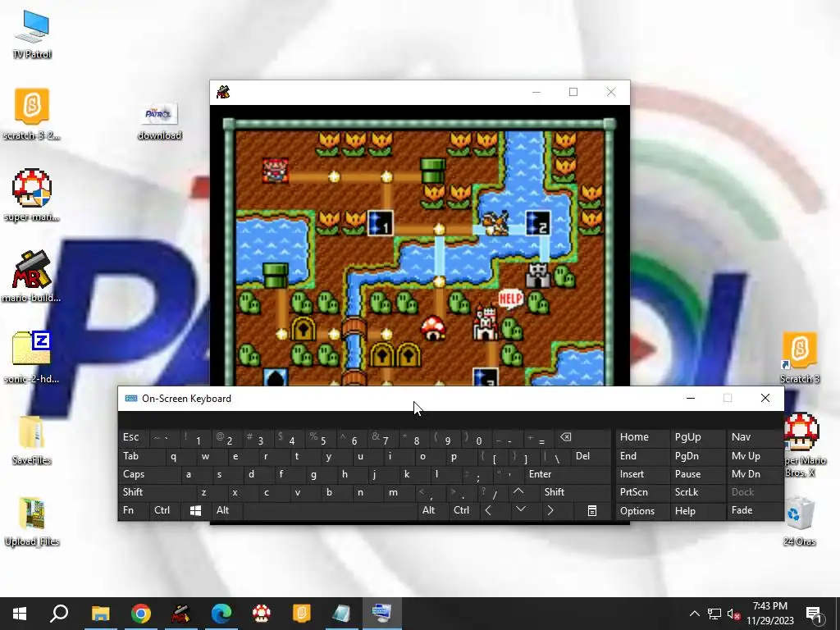
Task: Click the Backspace key on On-Screen Keyboard
Action: 583,437
